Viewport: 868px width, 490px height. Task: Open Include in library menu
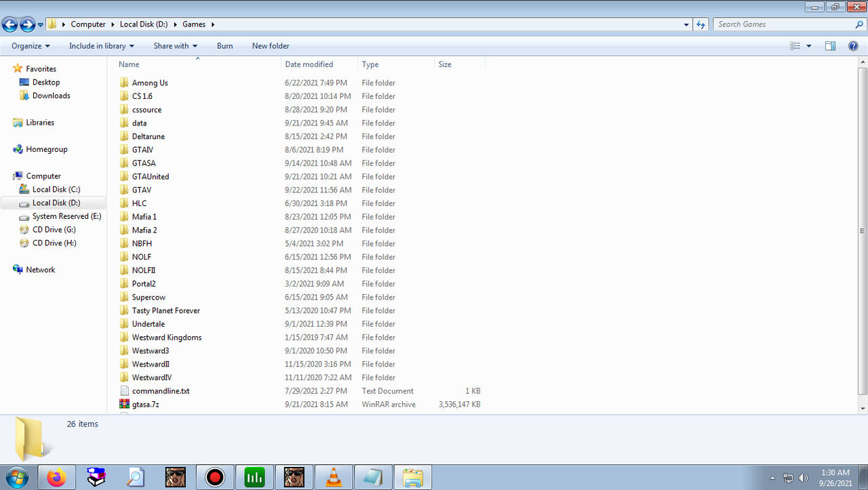102,46
